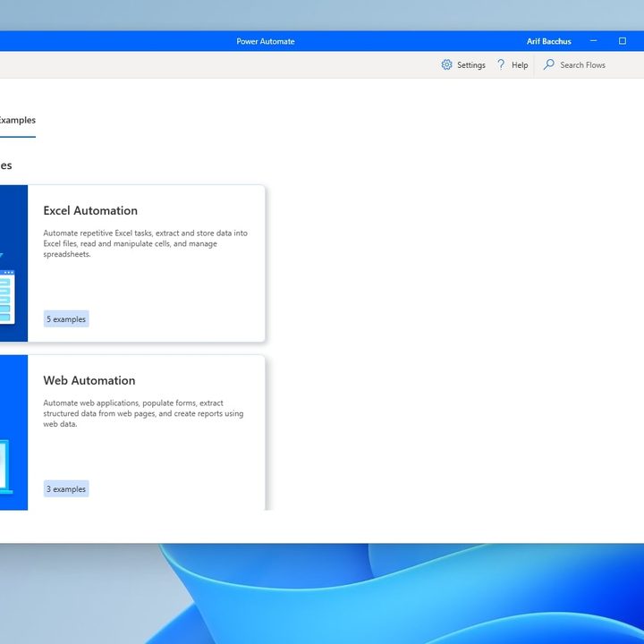Screen dimensions: 644x644
Task: Click the Search Flows magnifier icon
Action: [x=548, y=64]
